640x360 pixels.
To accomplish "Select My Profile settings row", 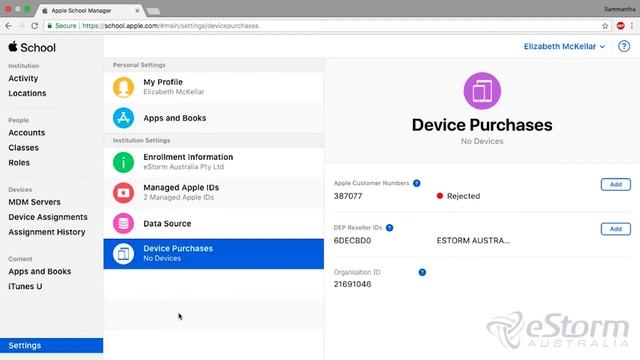I will coord(214,87).
